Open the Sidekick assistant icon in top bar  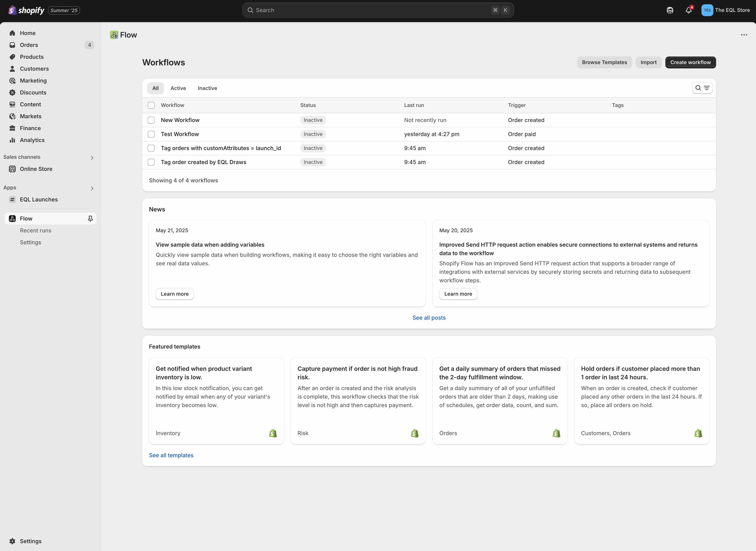tap(670, 10)
